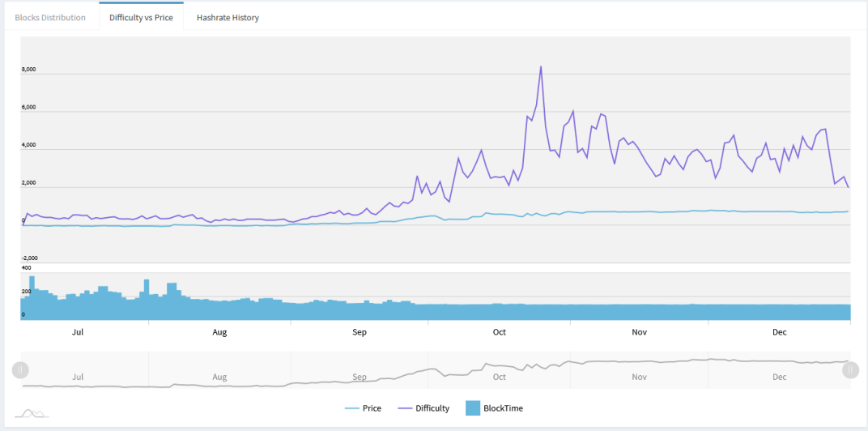The image size is (868, 431).
Task: Click the Nov label on the main time axis
Action: pyautogui.click(x=640, y=332)
